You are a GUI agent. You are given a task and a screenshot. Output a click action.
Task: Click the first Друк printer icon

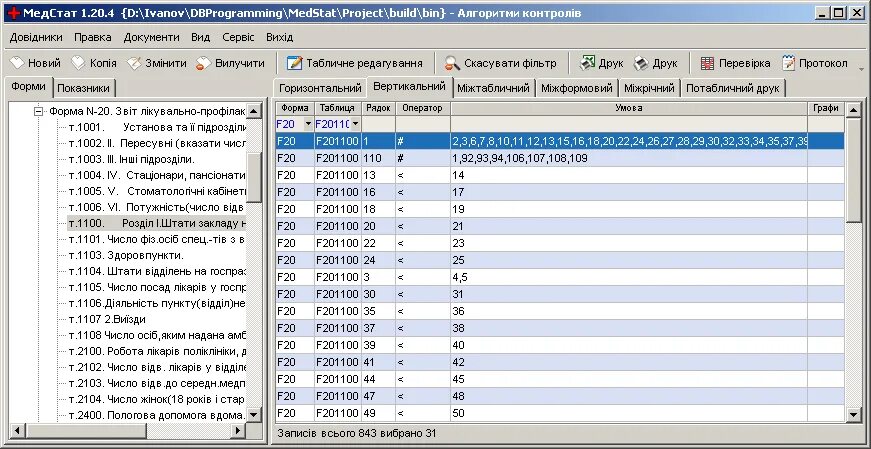[587, 63]
